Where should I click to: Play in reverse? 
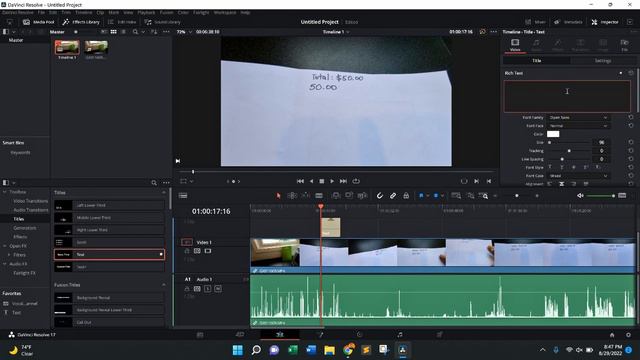311,181
